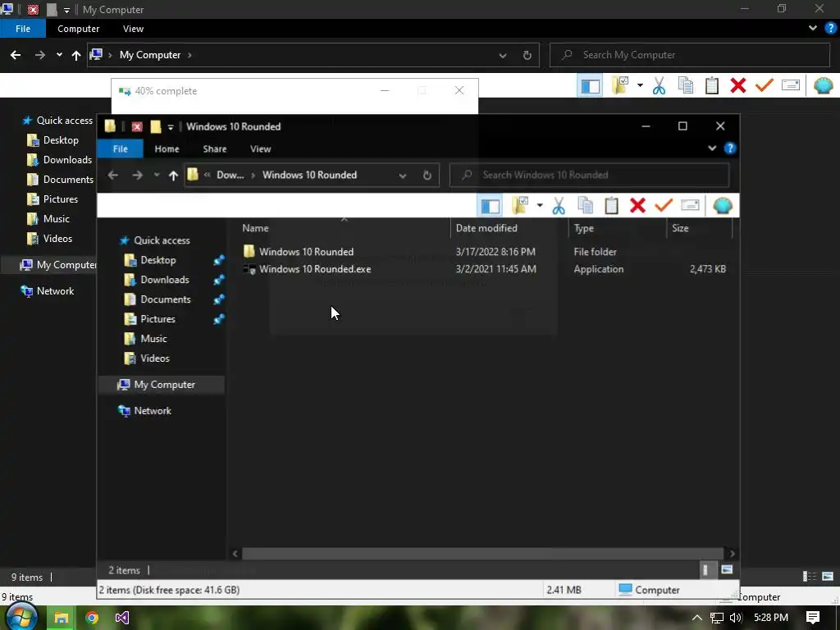Go up one level in Windows 10 Rounded window
This screenshot has height=630, width=840.
coord(173,176)
